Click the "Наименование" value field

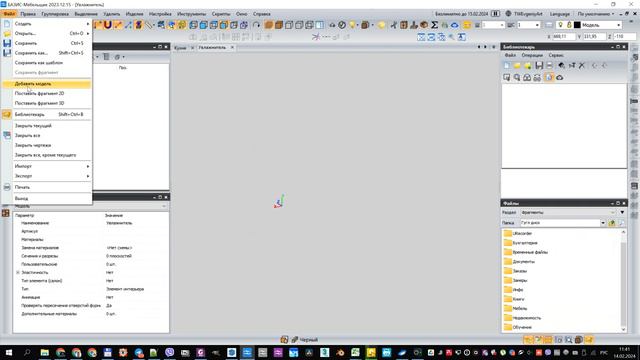point(136,223)
